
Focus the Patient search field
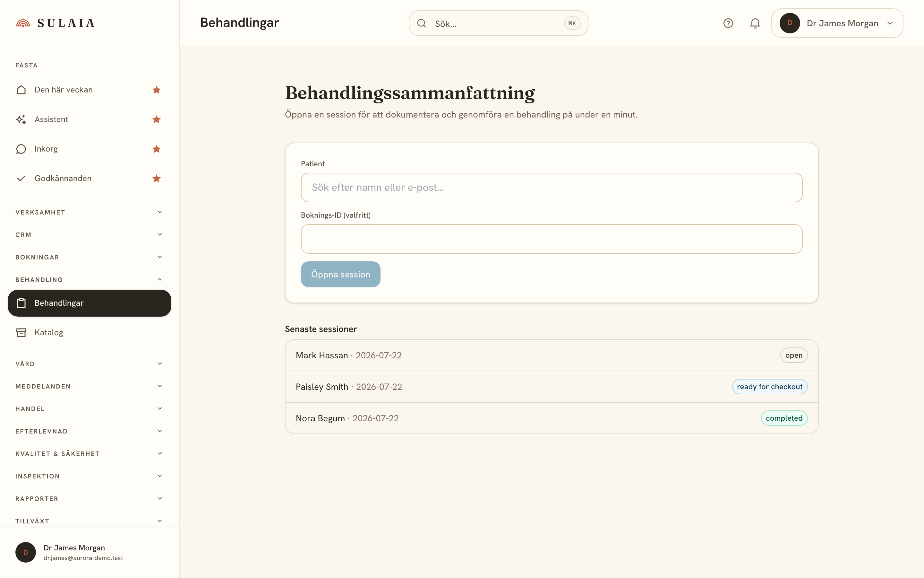(552, 187)
